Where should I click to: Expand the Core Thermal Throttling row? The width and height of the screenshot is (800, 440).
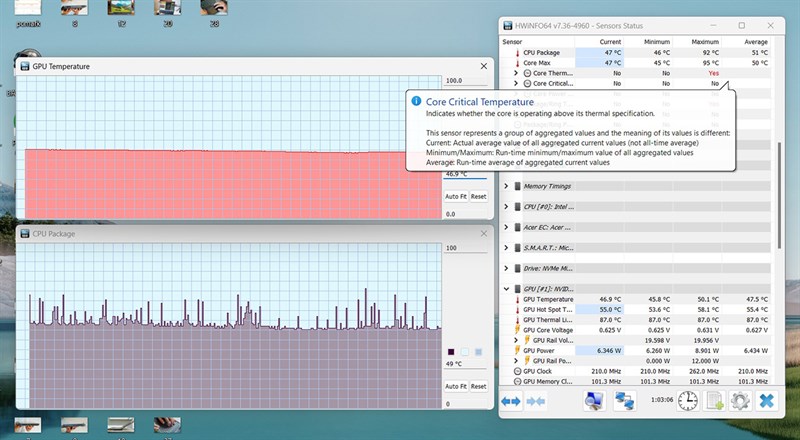[x=516, y=73]
